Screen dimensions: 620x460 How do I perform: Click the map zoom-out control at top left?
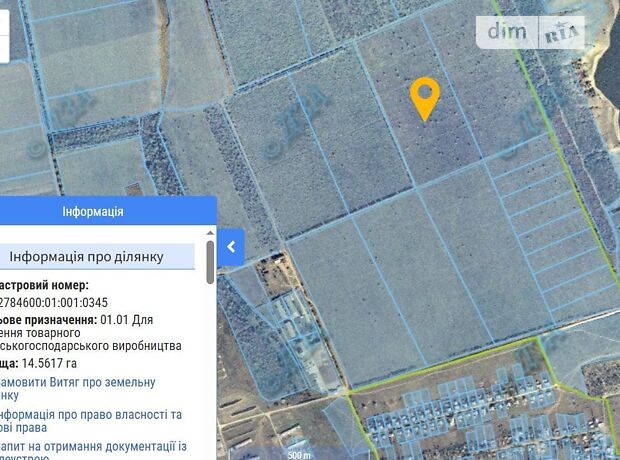pyautogui.click(x=4, y=49)
